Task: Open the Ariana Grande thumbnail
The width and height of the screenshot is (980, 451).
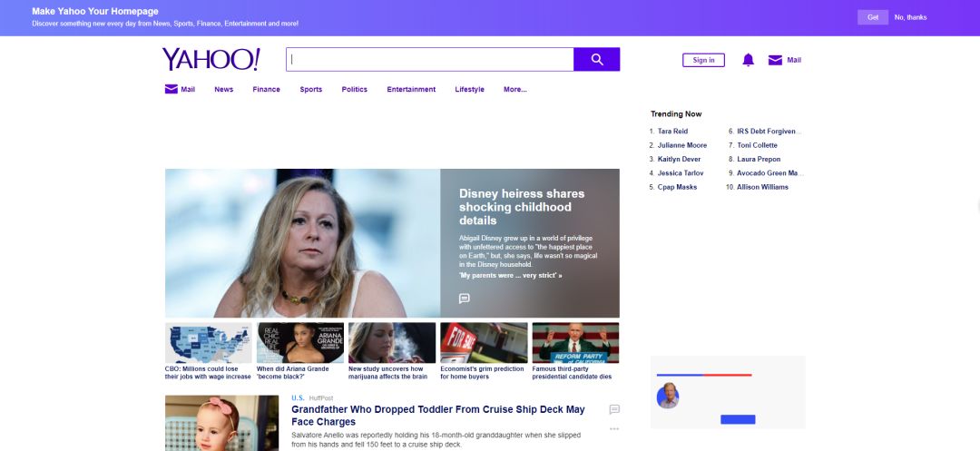Action: point(300,342)
